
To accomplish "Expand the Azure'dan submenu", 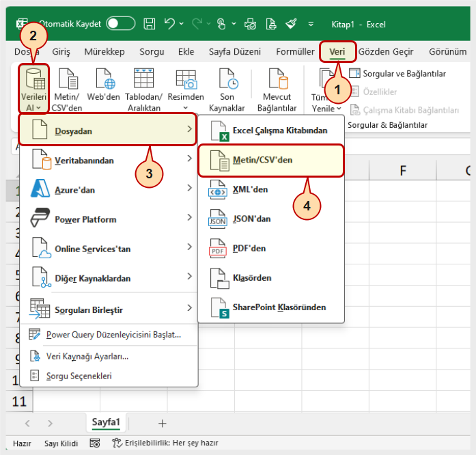I will tap(109, 189).
